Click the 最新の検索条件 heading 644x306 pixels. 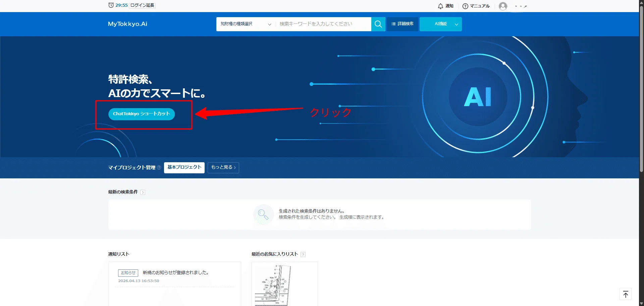[123, 192]
